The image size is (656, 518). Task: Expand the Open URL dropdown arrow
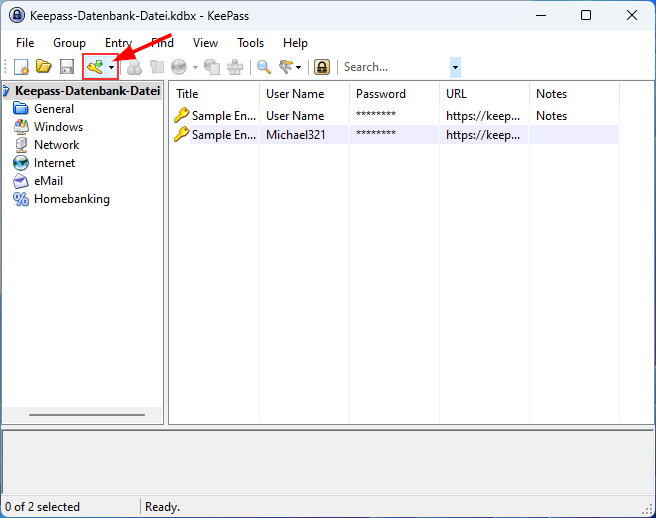click(x=195, y=67)
